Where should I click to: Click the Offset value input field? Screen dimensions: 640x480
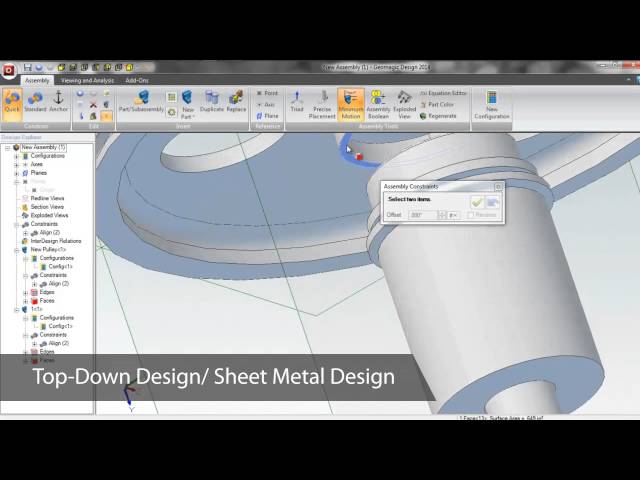422,215
